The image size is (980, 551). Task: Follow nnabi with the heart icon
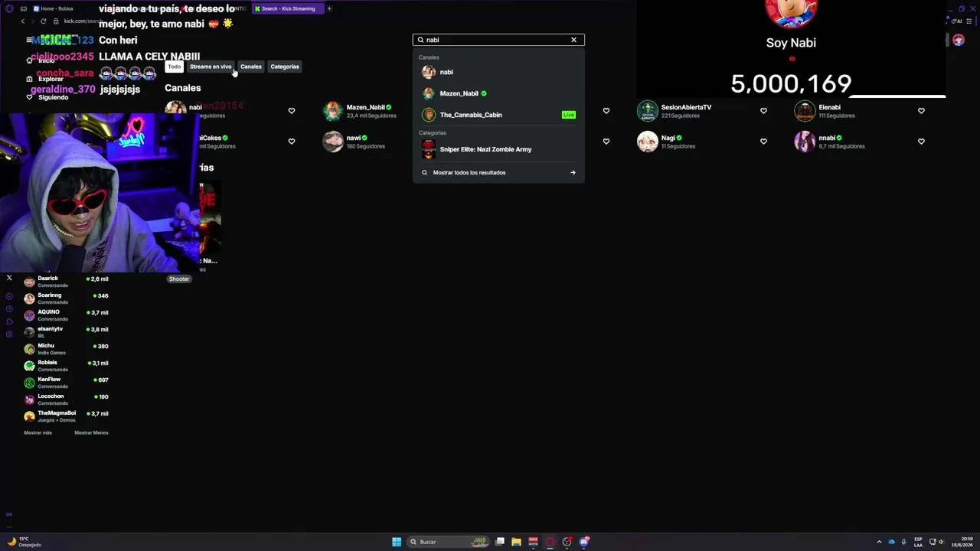click(x=921, y=142)
